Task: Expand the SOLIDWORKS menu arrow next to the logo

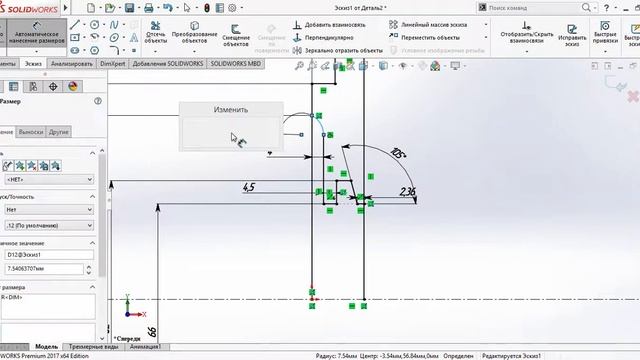Action: [x=65, y=8]
